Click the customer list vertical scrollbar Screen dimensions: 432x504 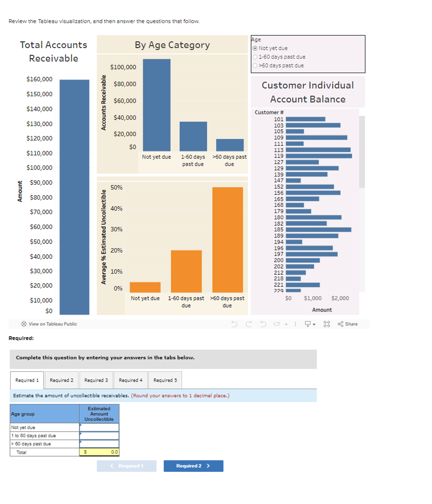362,152
